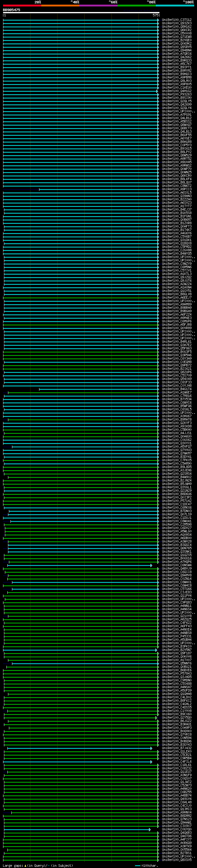Select the UniRef100_B9MYM2 label
The height and width of the screenshot is (868, 197).
coord(177,71)
